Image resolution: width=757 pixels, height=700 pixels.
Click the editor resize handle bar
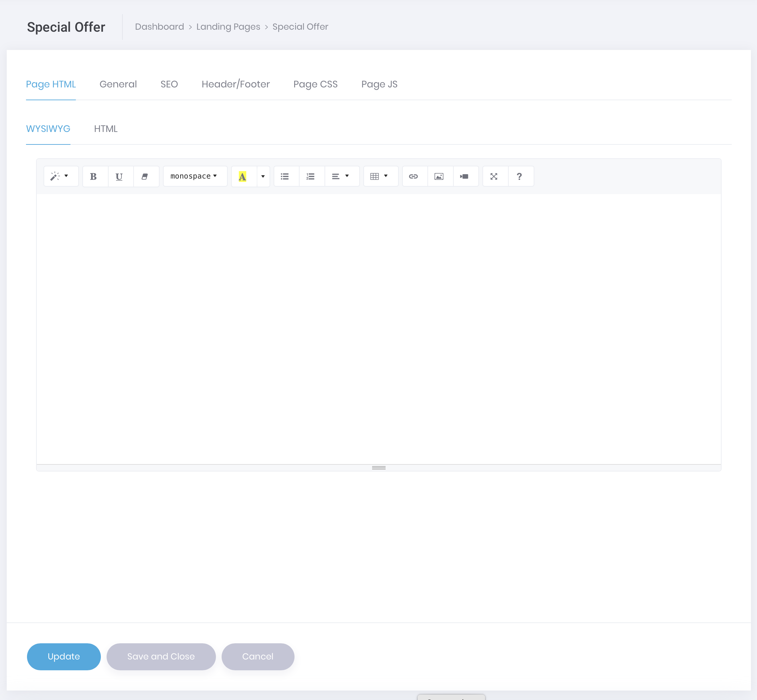(378, 468)
